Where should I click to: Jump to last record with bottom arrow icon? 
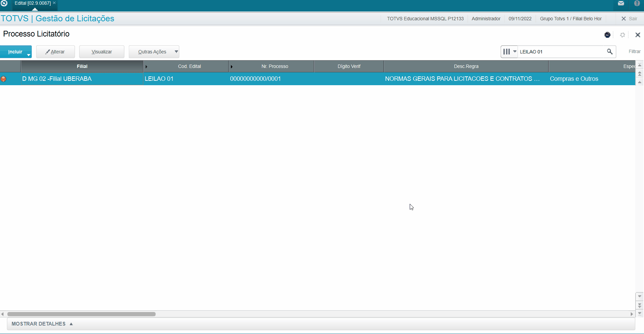tap(640, 314)
